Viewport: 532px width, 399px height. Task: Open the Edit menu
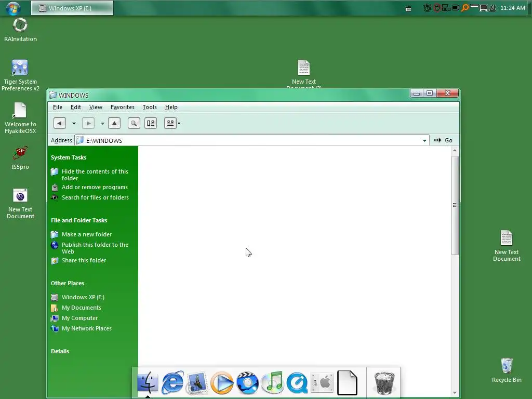pos(76,107)
